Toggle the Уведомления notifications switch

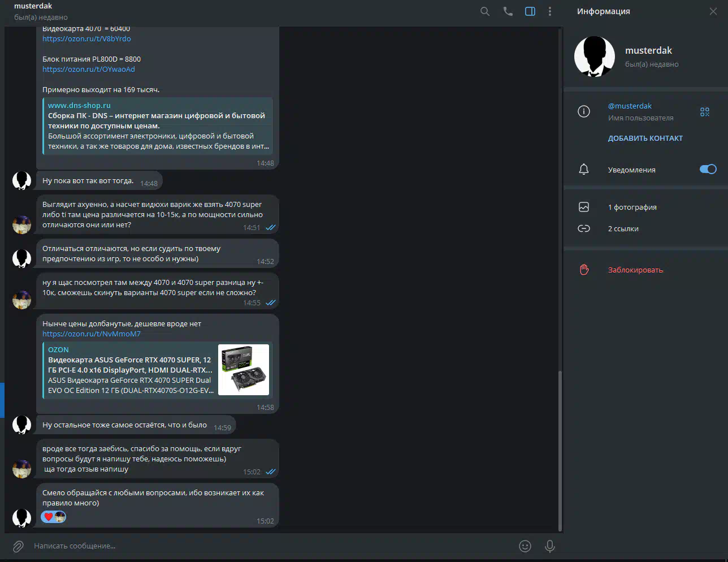point(708,169)
